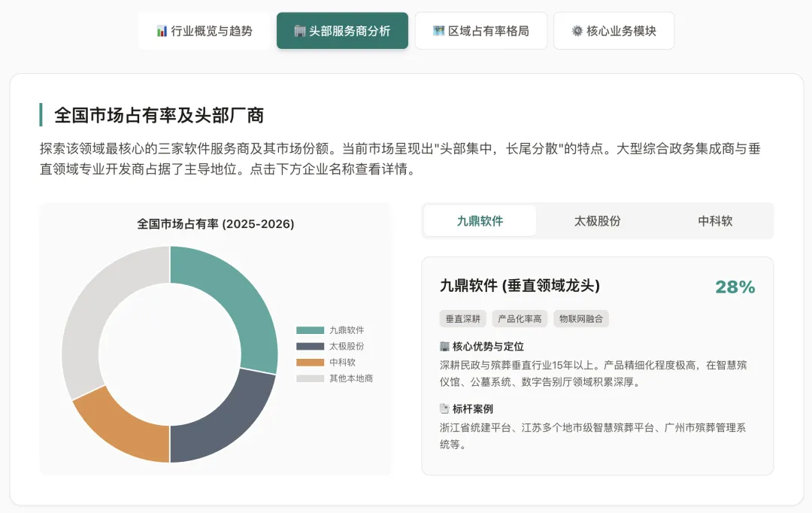Click the gear icon in 核心业务模块
The width and height of the screenshot is (812, 513).
click(x=577, y=31)
